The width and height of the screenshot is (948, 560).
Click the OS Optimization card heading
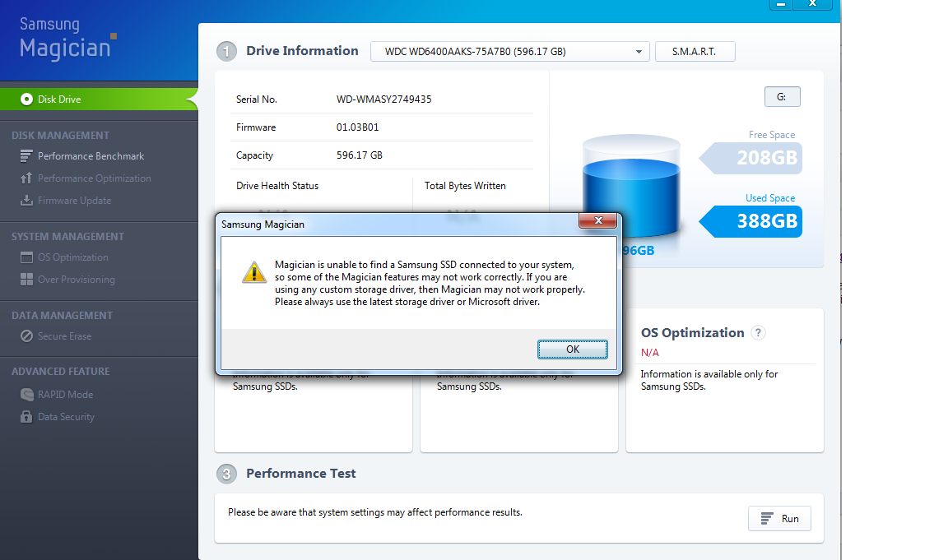coord(692,333)
